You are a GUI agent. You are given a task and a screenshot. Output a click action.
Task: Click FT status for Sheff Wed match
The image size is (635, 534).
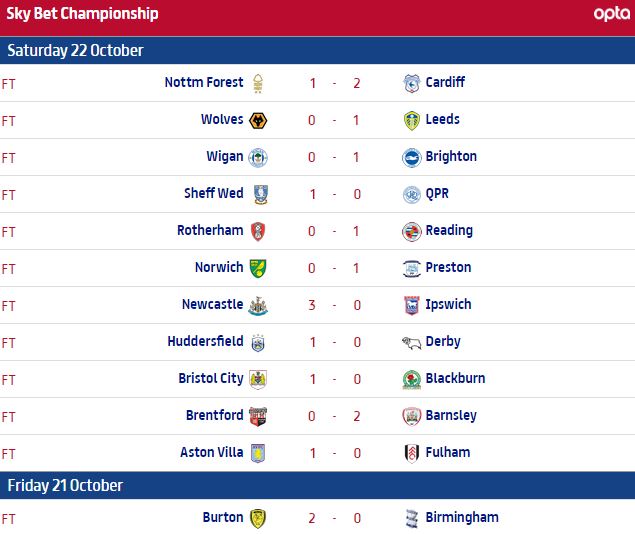point(9,194)
